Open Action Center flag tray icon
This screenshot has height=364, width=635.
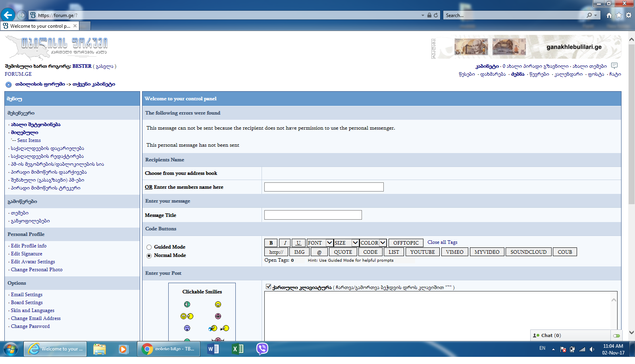[x=563, y=349]
